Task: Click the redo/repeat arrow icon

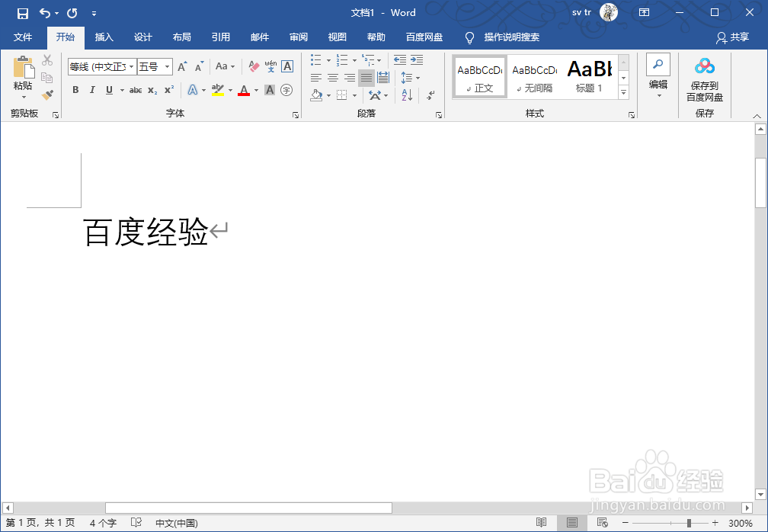Action: coord(72,13)
